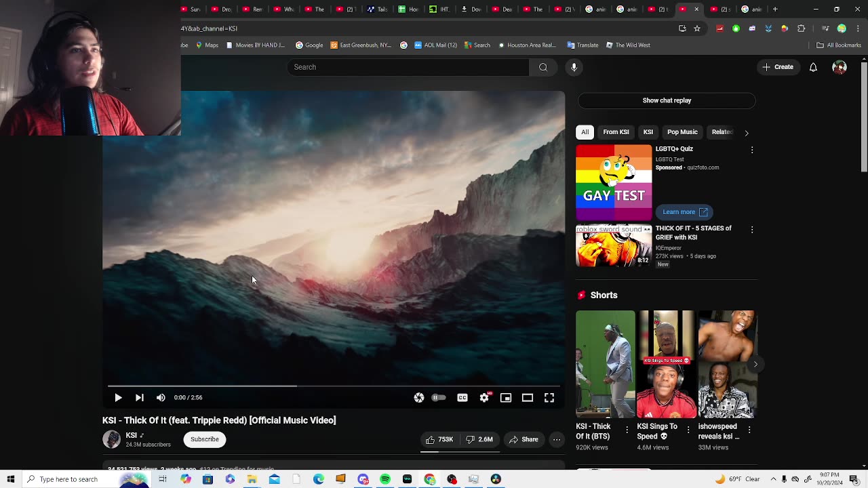868x488 pixels.
Task: Show next Shorts with arrow
Action: click(755, 365)
